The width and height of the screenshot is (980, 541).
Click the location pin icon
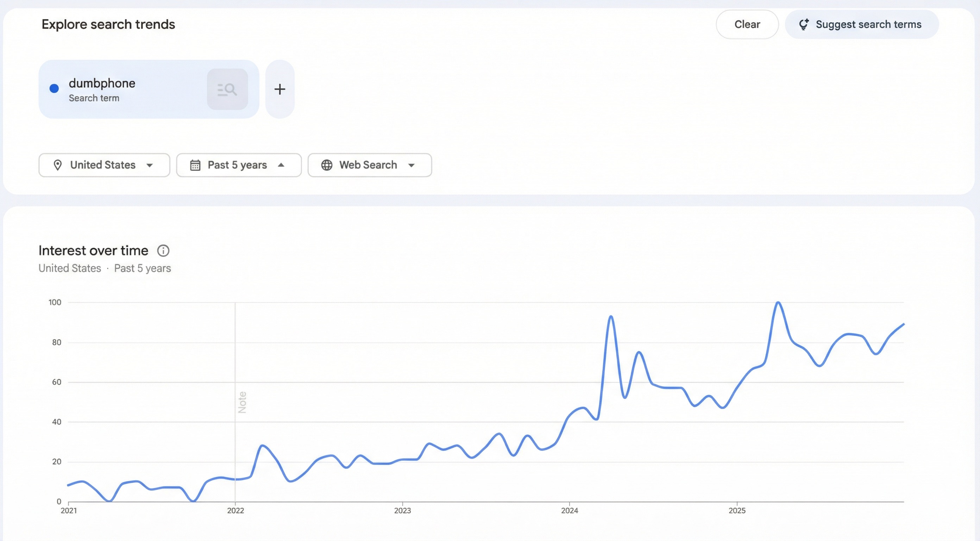click(x=57, y=165)
